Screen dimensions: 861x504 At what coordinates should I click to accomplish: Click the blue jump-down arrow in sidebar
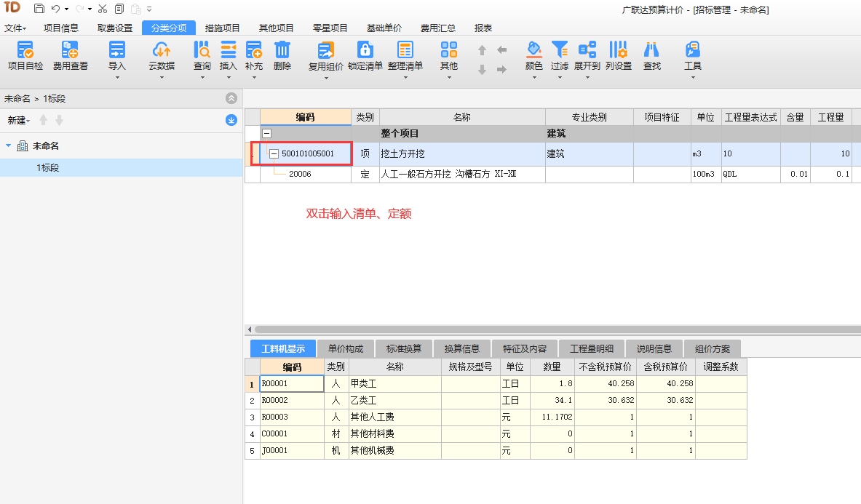[x=231, y=120]
